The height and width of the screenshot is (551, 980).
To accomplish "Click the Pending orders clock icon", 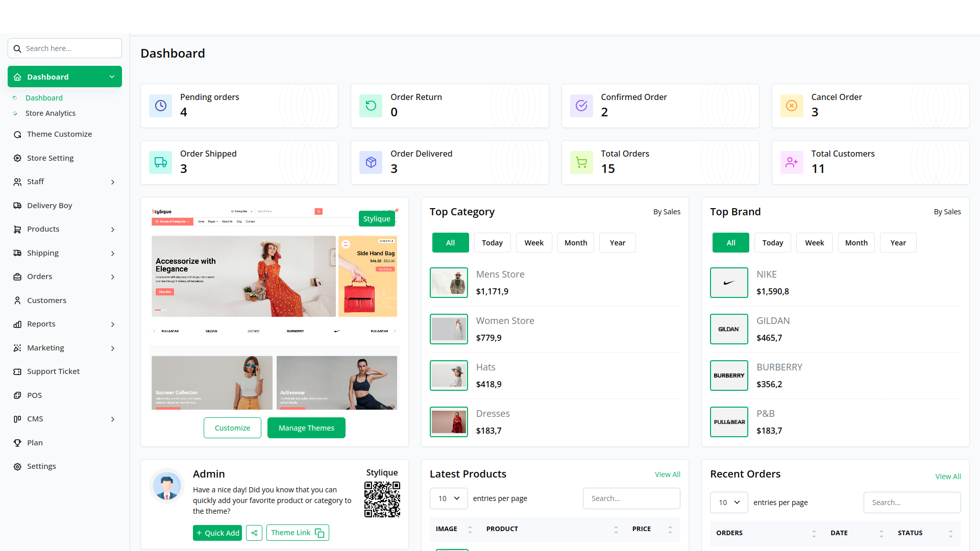I will 161,106.
